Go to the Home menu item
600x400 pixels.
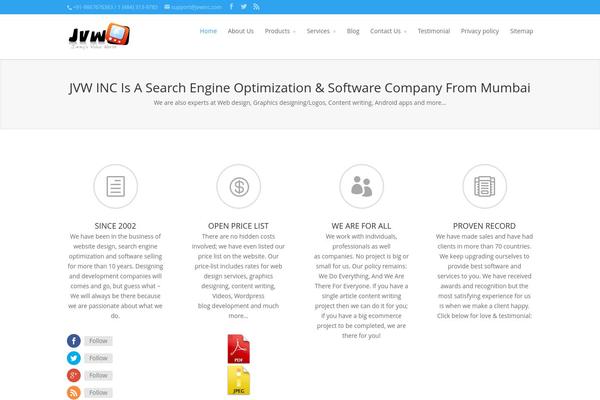208,31
